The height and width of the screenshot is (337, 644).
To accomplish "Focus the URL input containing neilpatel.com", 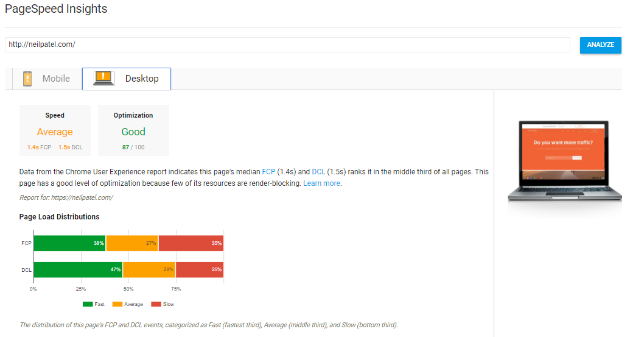I will click(287, 45).
